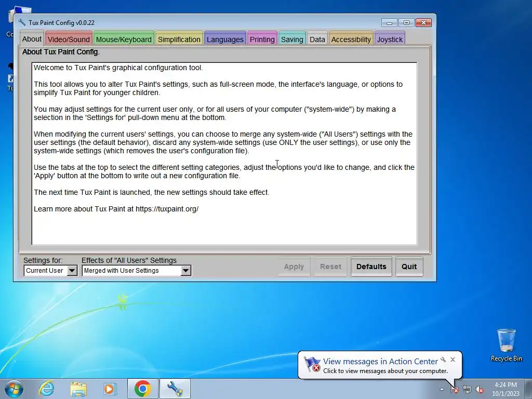The height and width of the screenshot is (399, 532).
Task: Expand the 'Settings for' Current User dropdown
Action: coord(50,270)
